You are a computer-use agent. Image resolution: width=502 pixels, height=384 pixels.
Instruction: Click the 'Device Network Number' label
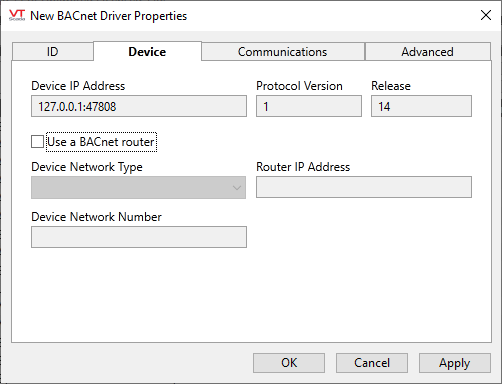point(96,217)
